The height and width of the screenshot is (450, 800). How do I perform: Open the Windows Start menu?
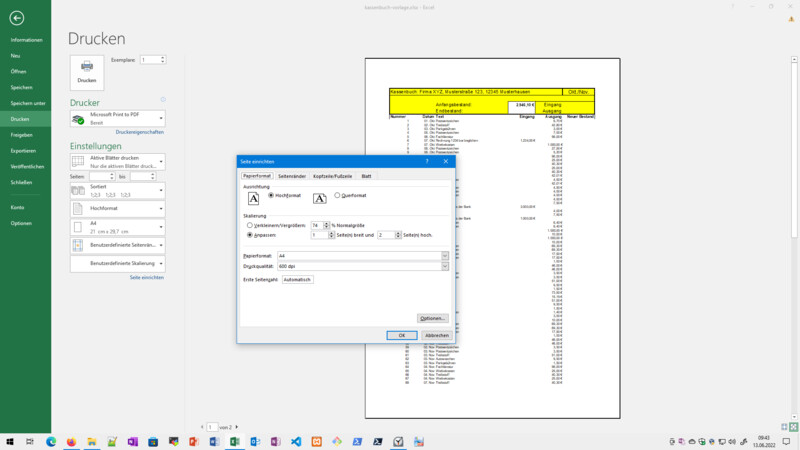coord(10,441)
